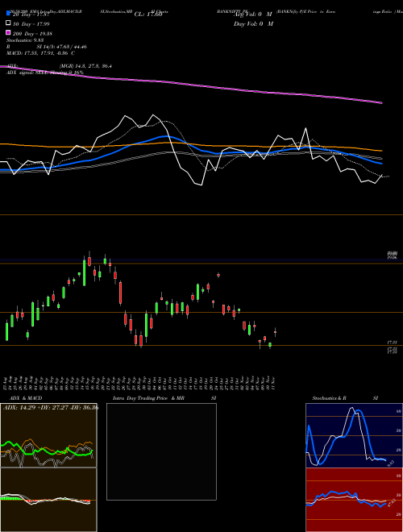Click the red RSI indicator chart
Image resolution: width=403 pixels, height=532 pixels.
(x=354, y=500)
